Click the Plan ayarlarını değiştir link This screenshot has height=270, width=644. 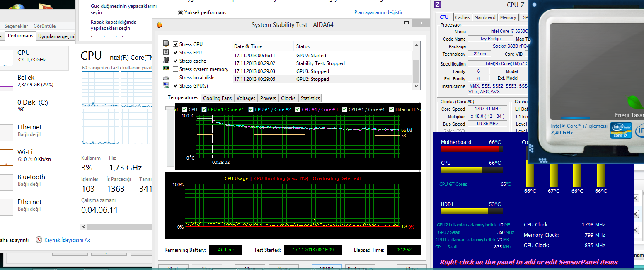pyautogui.click(x=378, y=12)
